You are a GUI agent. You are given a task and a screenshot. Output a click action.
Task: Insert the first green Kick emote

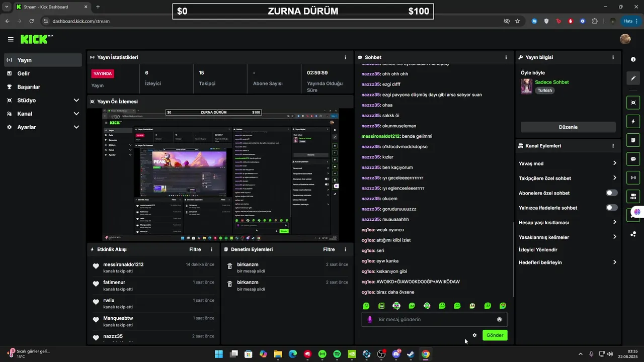coord(366,306)
